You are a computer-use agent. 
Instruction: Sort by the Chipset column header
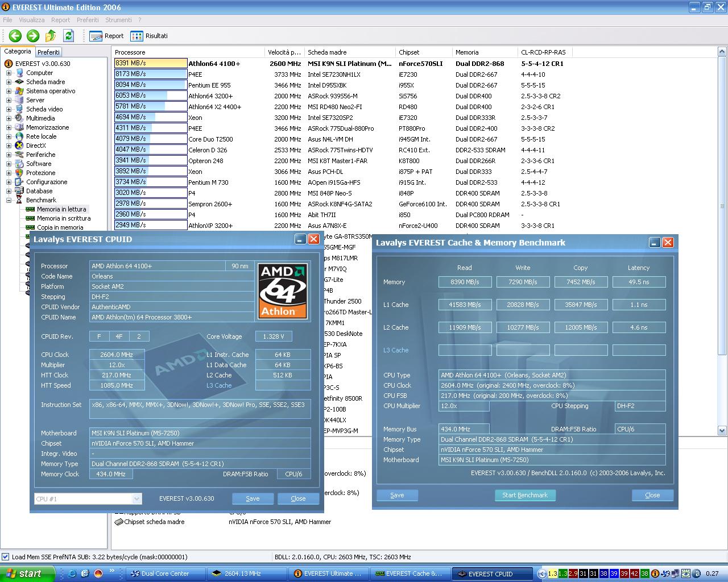pyautogui.click(x=424, y=52)
